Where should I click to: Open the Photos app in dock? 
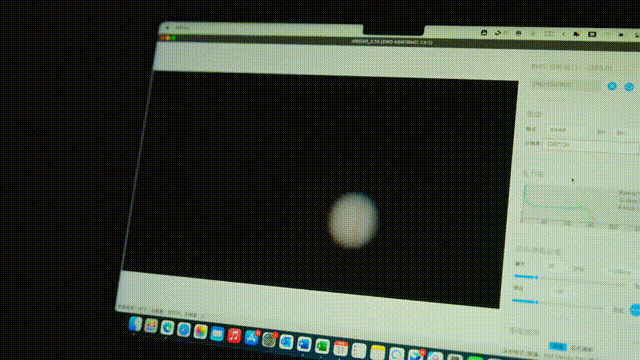(x=200, y=331)
